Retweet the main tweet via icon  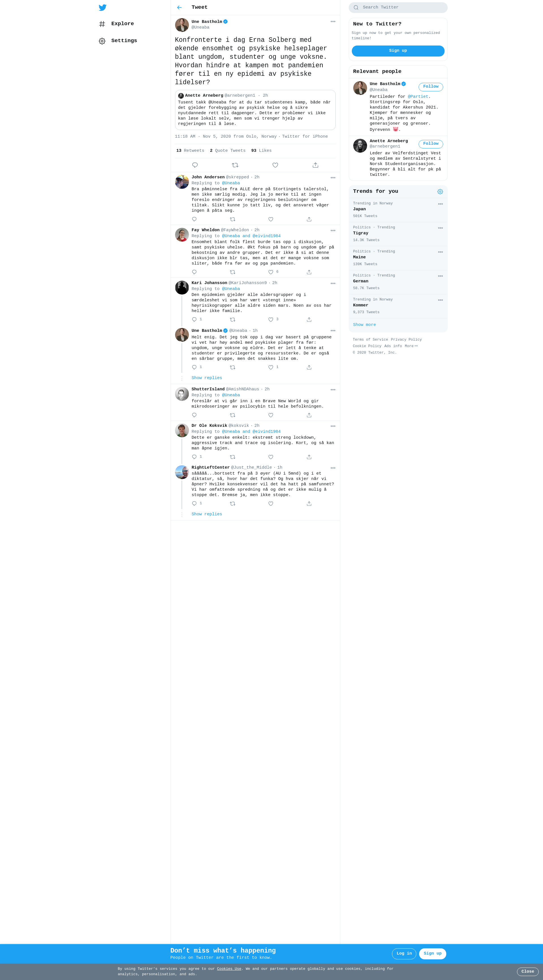coord(235,165)
